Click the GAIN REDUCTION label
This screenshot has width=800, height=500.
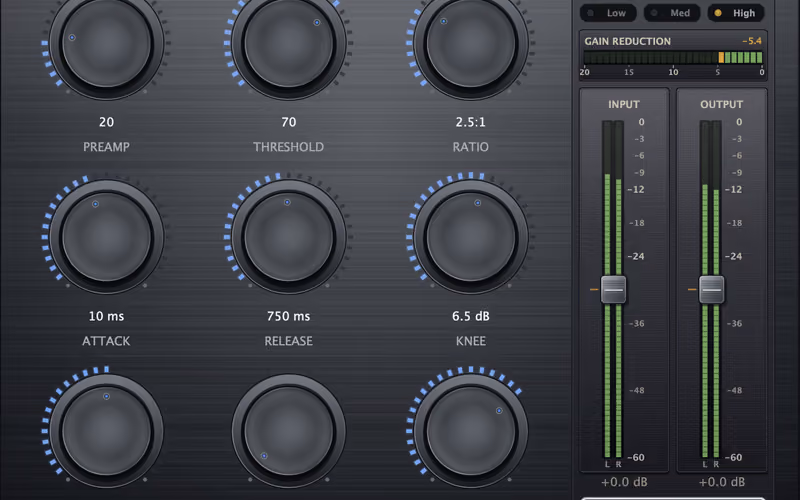coord(628,41)
